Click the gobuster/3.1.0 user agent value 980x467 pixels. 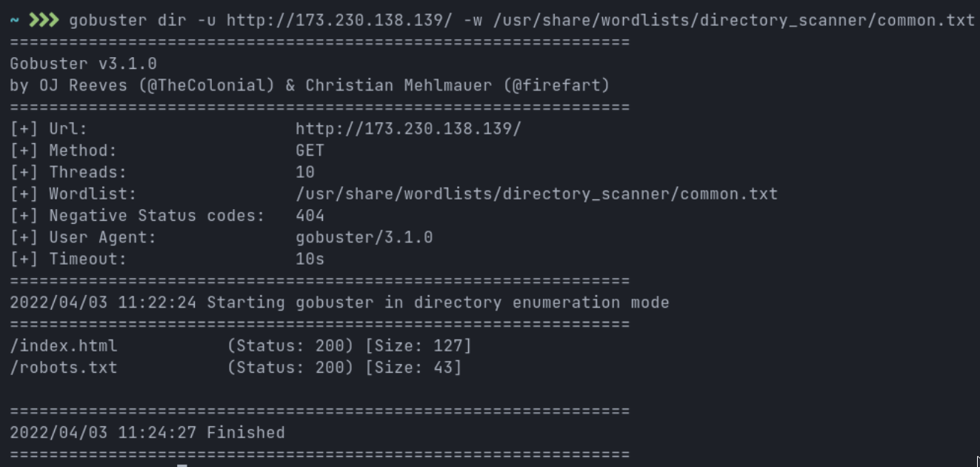[x=364, y=237]
